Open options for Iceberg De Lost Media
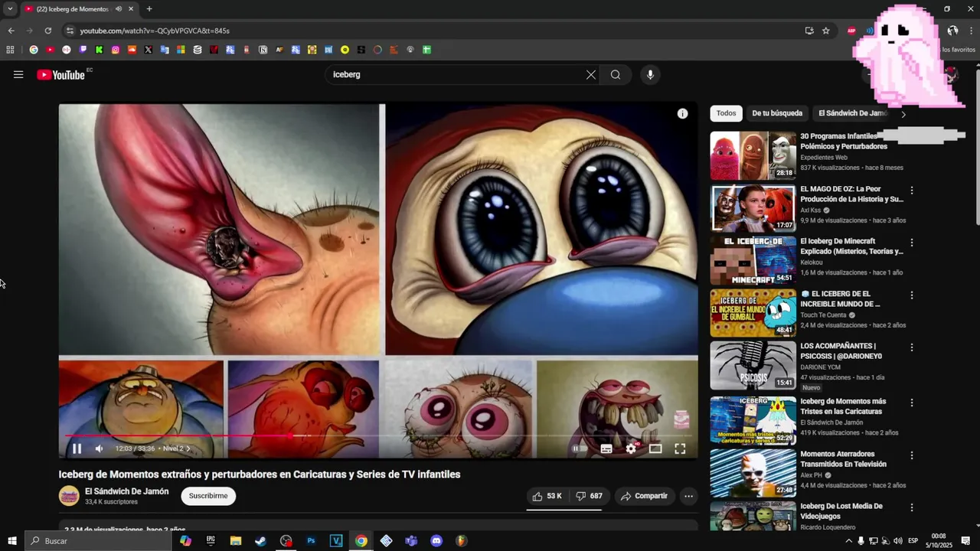The width and height of the screenshot is (980, 551). 912,507
